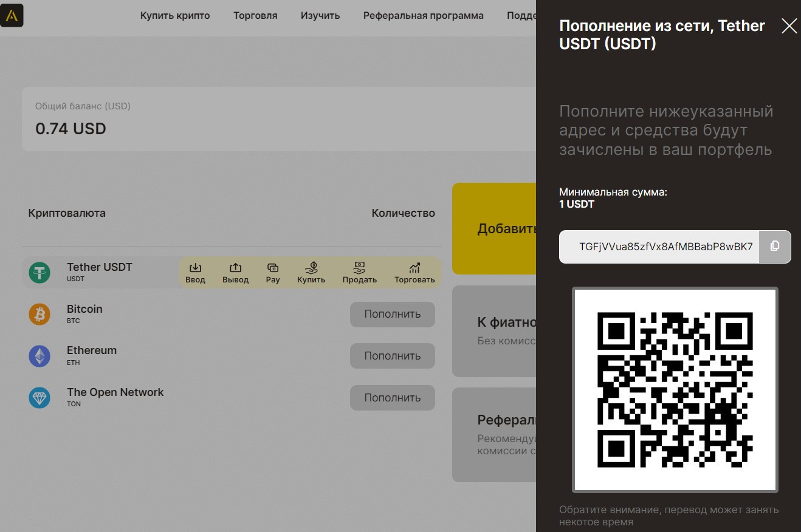
Task: Select the Tether USDT coin icon
Action: click(x=40, y=273)
